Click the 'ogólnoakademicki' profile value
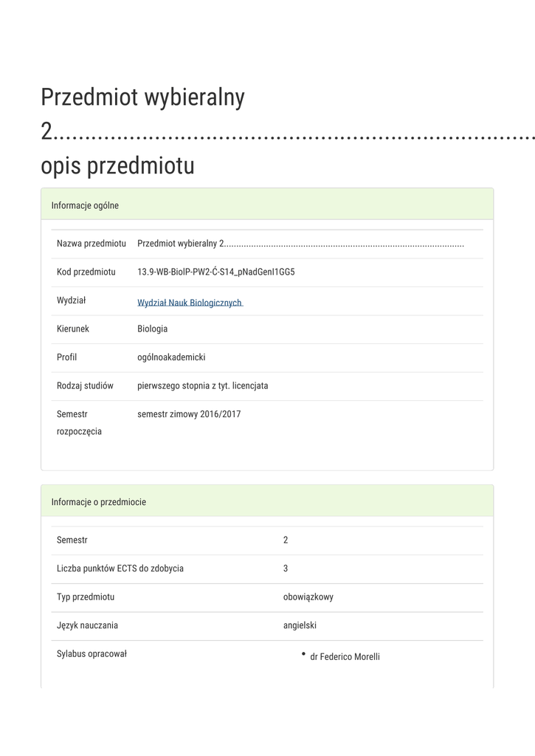 click(x=171, y=357)
